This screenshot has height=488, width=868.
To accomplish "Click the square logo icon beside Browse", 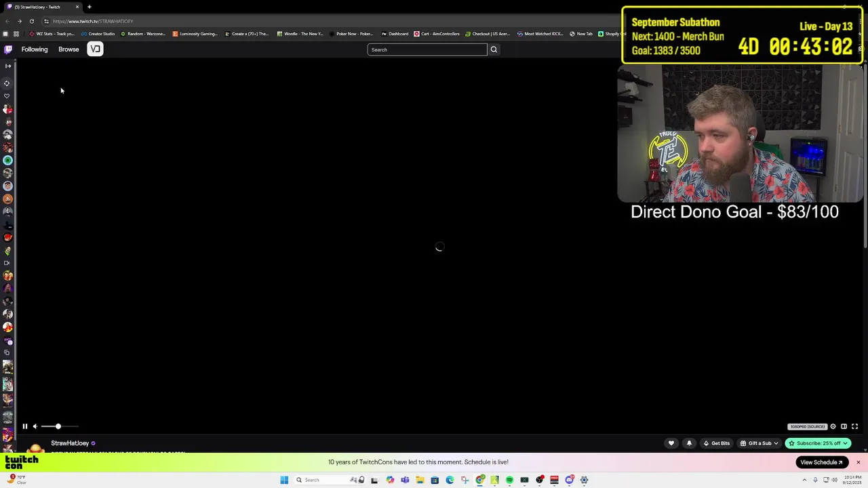I will click(x=95, y=49).
